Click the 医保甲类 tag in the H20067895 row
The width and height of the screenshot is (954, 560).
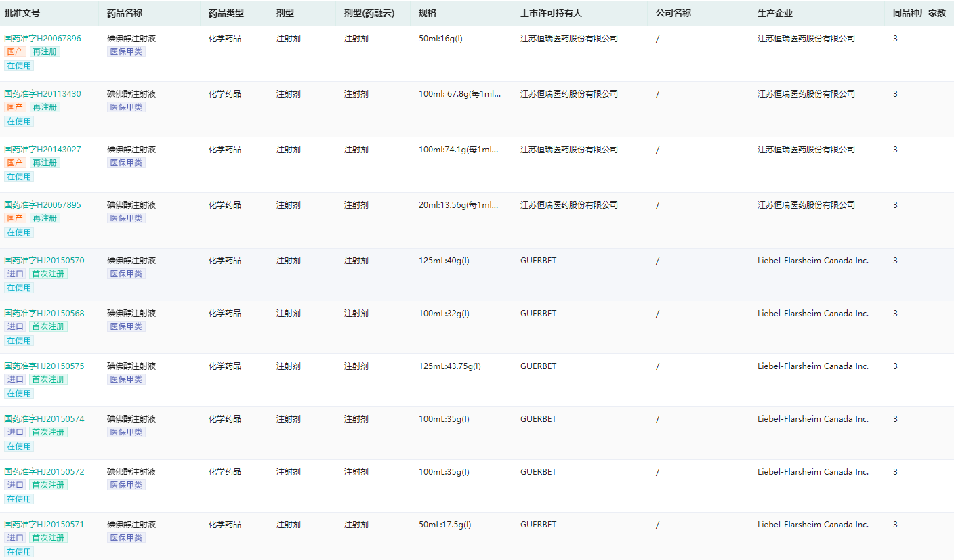pyautogui.click(x=127, y=218)
